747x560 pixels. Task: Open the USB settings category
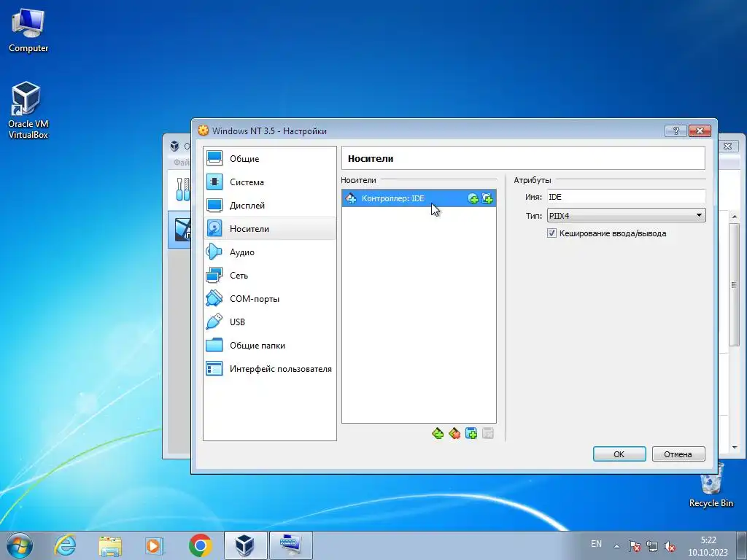(270, 322)
